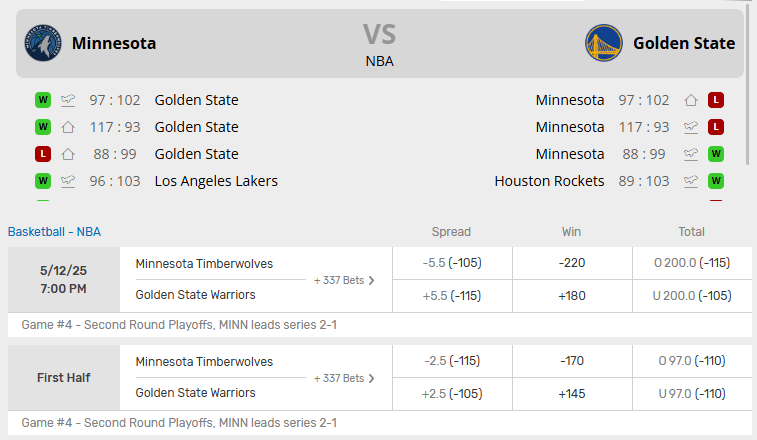Image resolution: width=757 pixels, height=440 pixels.
Task: Click the Los Angeles Lakers result row
Action: click(157, 181)
